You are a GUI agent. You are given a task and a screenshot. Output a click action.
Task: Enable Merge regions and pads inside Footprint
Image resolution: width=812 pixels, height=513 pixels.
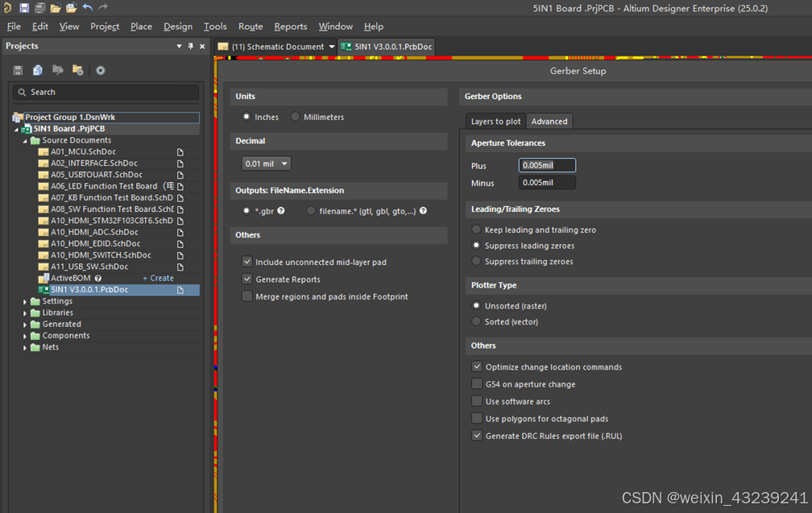(247, 296)
